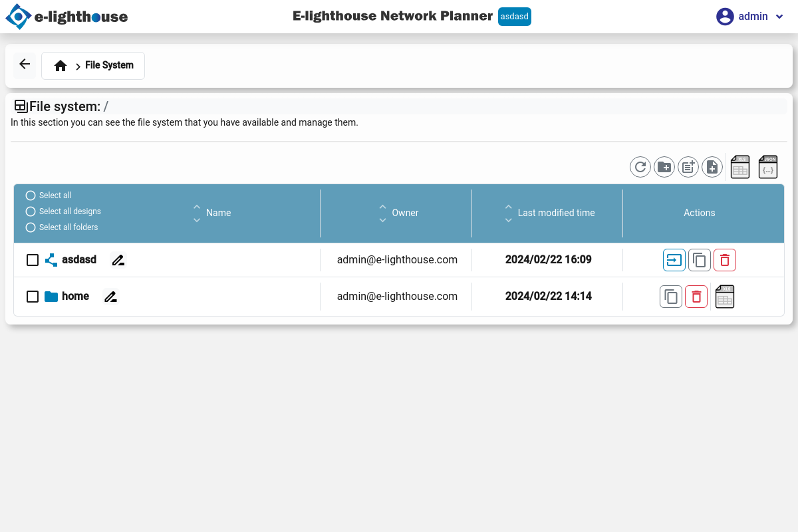Open the asdasd design via arrow icon

674,260
